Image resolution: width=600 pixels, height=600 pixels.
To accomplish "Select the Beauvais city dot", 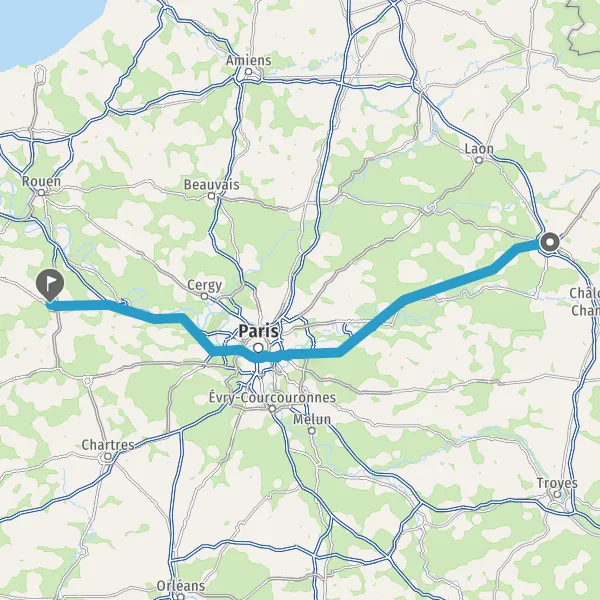I will (212, 196).
